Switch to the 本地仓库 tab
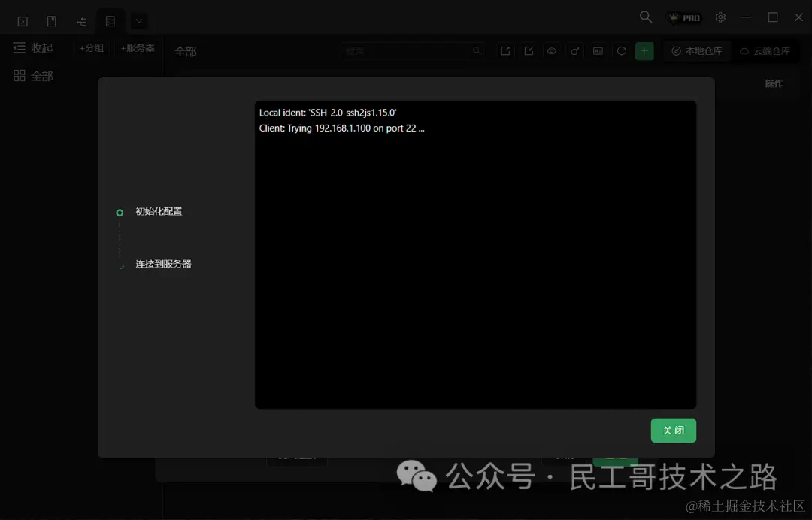Image resolution: width=812 pixels, height=520 pixels. tap(696, 51)
